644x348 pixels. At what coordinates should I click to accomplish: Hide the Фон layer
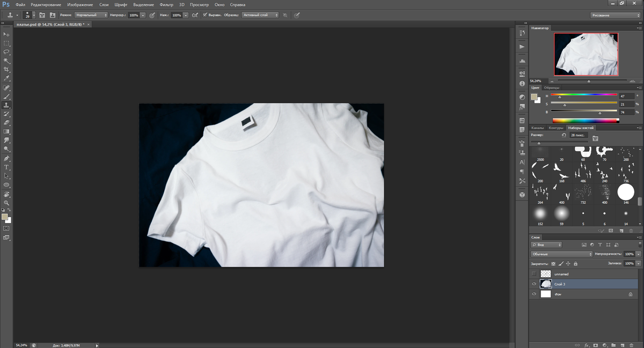(534, 294)
